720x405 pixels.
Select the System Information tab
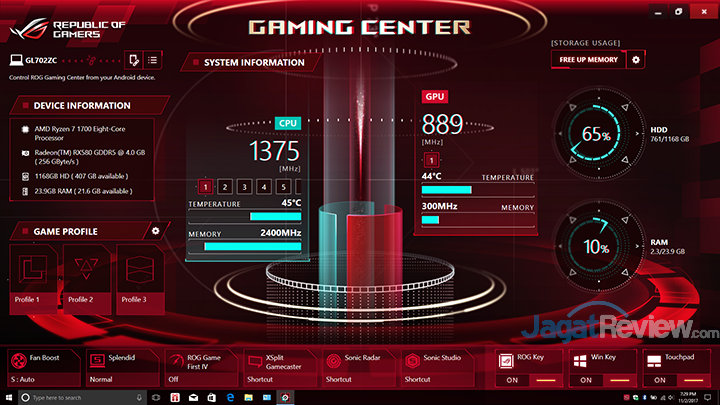(249, 62)
